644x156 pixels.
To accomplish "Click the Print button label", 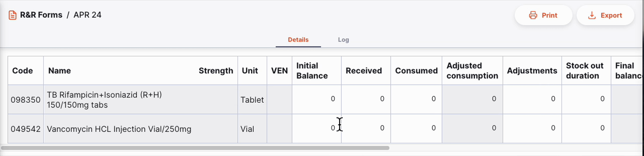I will click(x=550, y=15).
